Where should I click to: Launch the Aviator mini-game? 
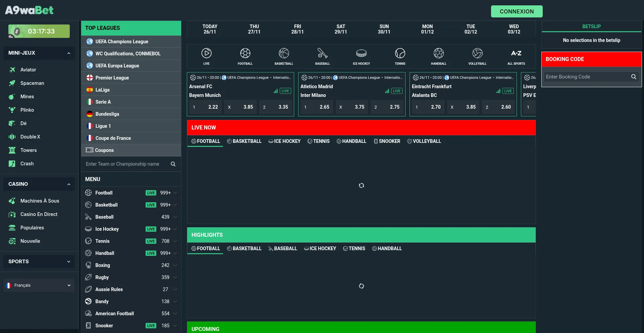[28, 70]
